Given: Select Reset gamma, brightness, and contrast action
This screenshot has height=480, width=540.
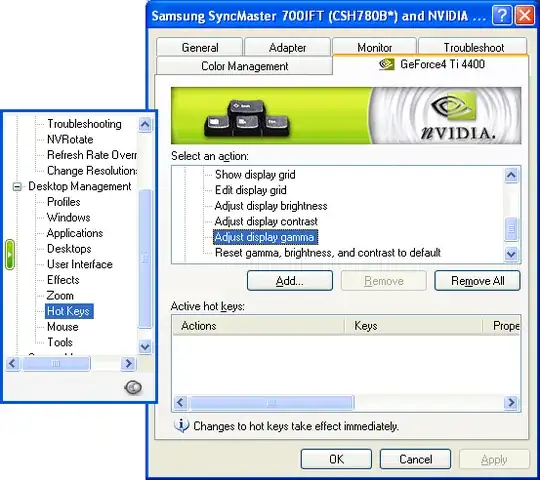Looking at the screenshot, I should [x=328, y=253].
